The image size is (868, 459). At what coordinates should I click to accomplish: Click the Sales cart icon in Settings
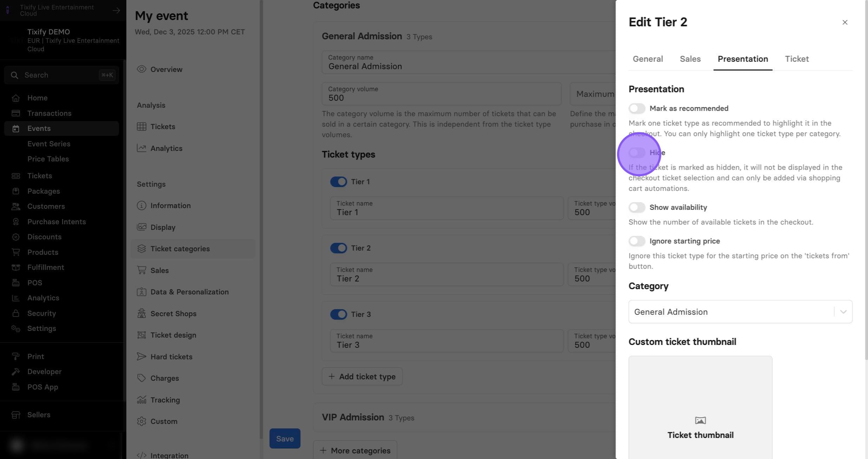click(141, 270)
